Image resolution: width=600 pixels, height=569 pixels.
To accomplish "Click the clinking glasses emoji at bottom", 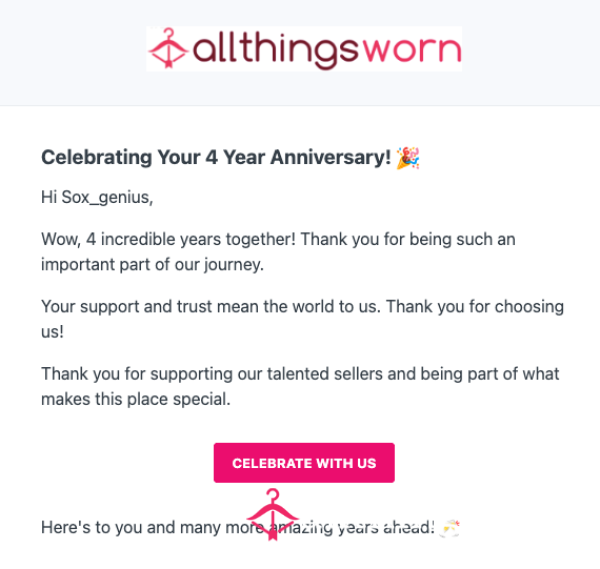I will [449, 528].
